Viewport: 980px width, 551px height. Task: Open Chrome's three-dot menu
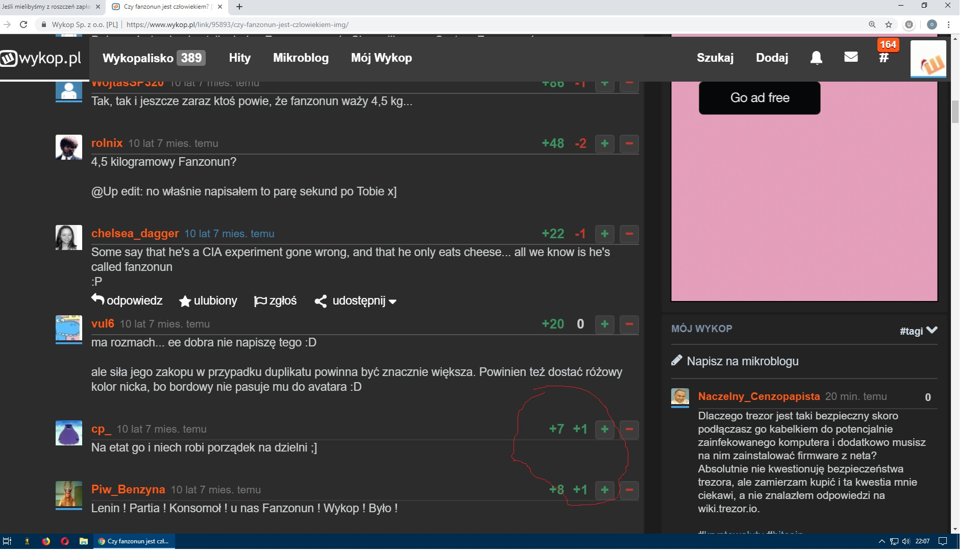[x=948, y=24]
